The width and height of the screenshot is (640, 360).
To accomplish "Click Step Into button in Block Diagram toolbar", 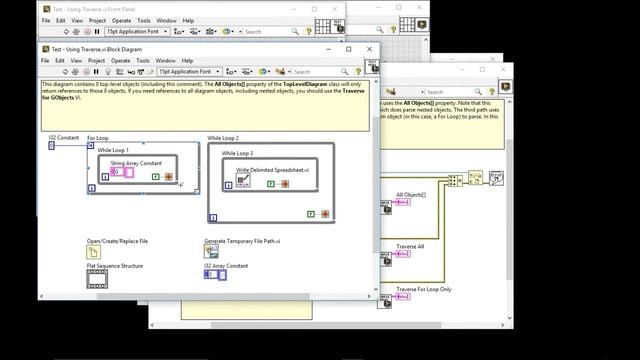I will (131, 72).
